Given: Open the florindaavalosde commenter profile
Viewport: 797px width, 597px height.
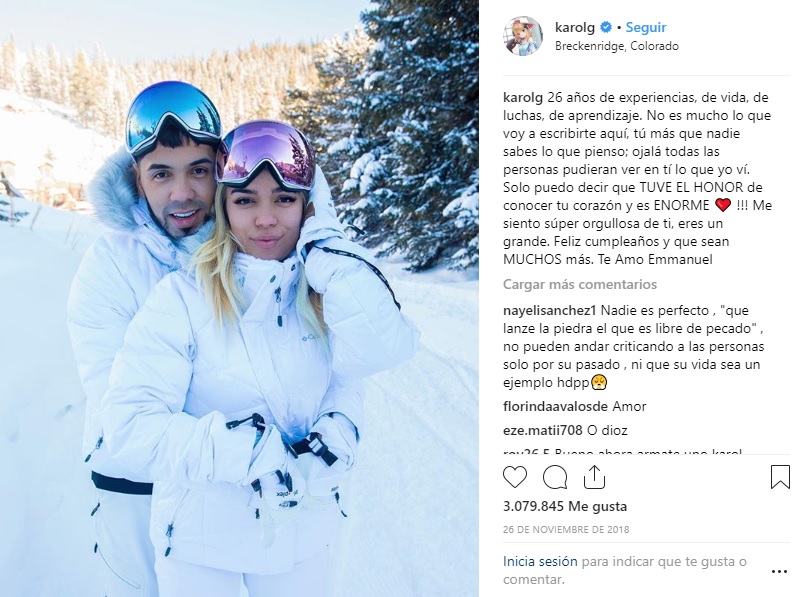Looking at the screenshot, I should [555, 406].
